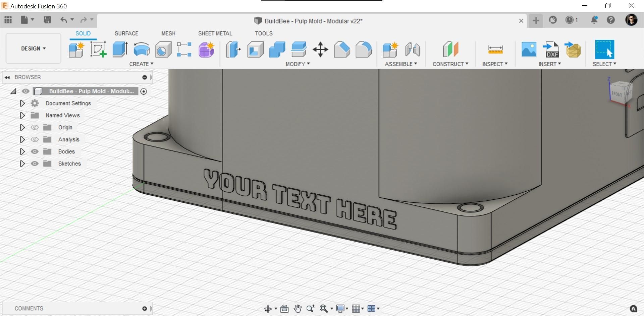Activate the Extrude tool
This screenshot has height=316, width=644.
(120, 49)
